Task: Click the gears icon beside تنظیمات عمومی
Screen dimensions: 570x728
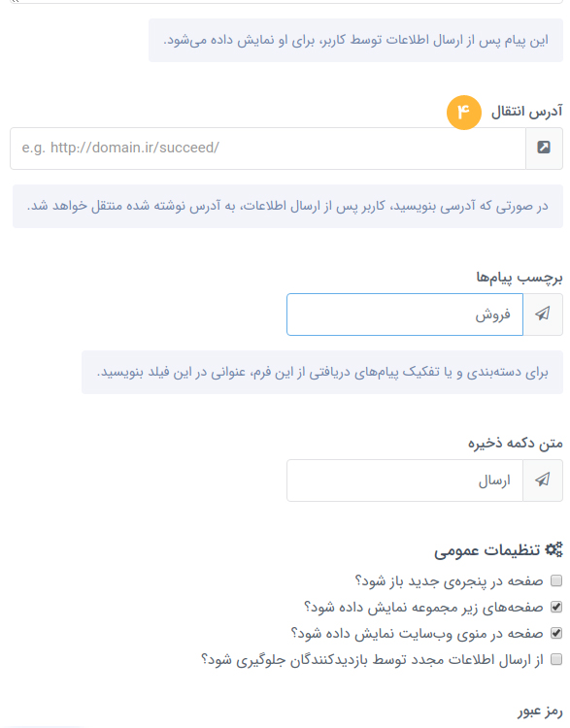Action: (553, 549)
